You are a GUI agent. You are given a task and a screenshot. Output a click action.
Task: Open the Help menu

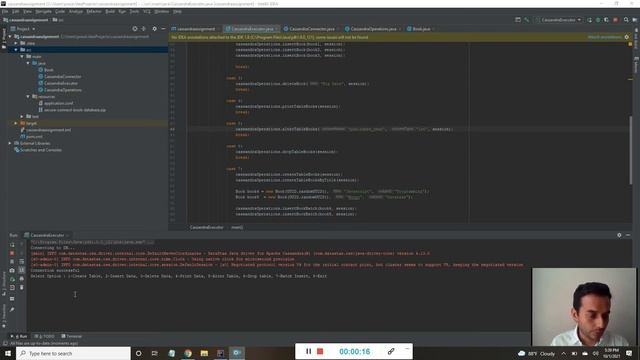(177, 11)
